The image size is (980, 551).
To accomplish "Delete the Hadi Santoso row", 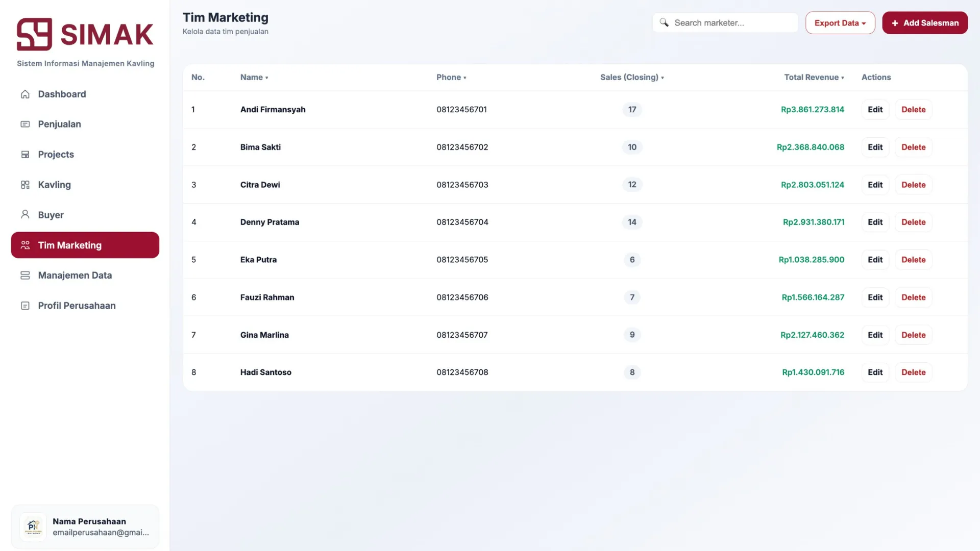I will coord(913,372).
